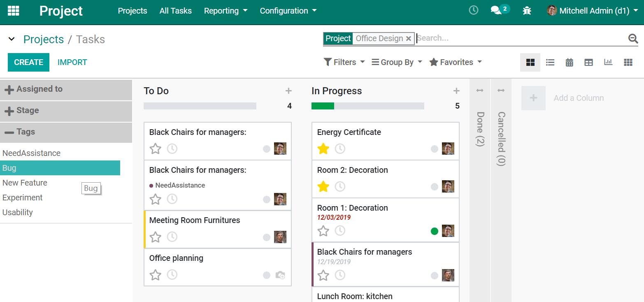Switch to calendar view
The width and height of the screenshot is (644, 302).
[569, 63]
